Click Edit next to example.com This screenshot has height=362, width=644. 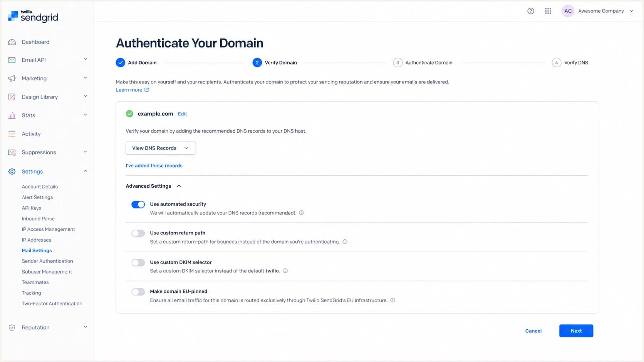pos(183,114)
